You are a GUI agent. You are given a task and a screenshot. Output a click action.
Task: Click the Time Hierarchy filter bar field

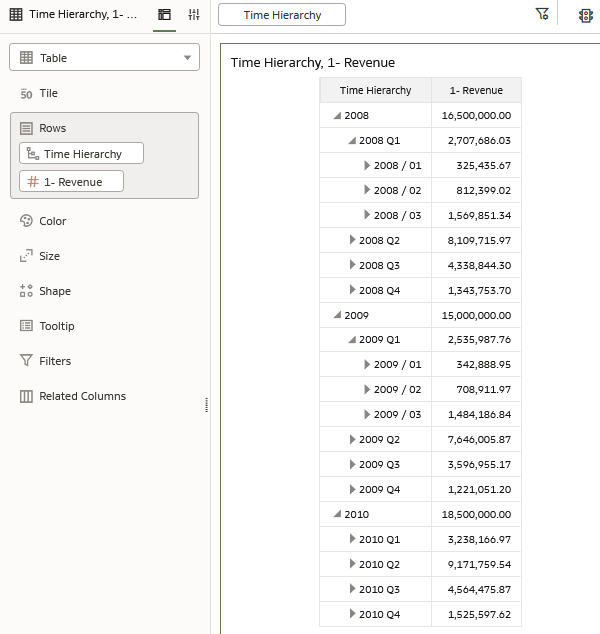click(x=282, y=15)
